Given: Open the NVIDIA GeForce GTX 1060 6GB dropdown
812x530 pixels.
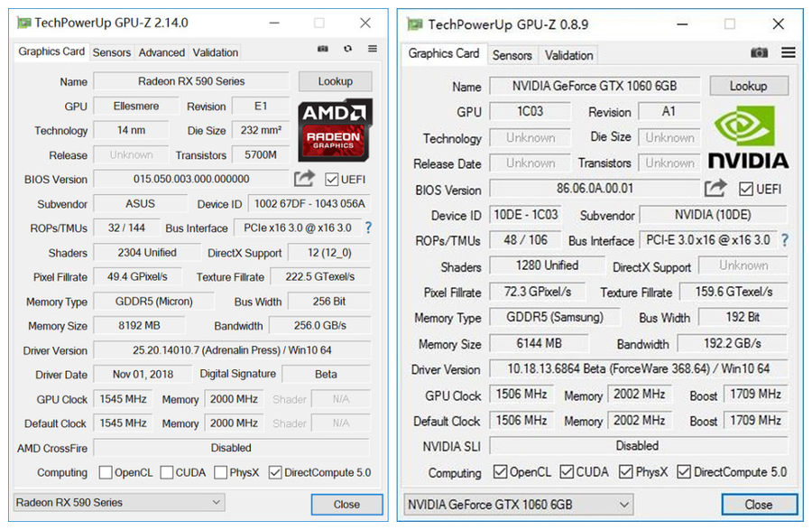Looking at the screenshot, I should (518, 504).
